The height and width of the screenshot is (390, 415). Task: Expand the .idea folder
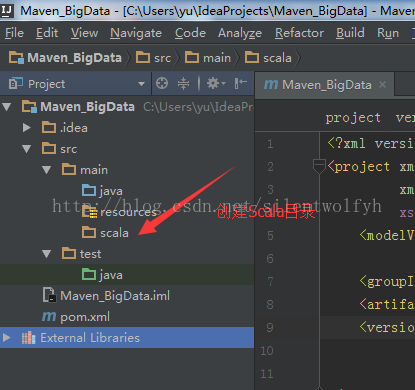click(27, 128)
